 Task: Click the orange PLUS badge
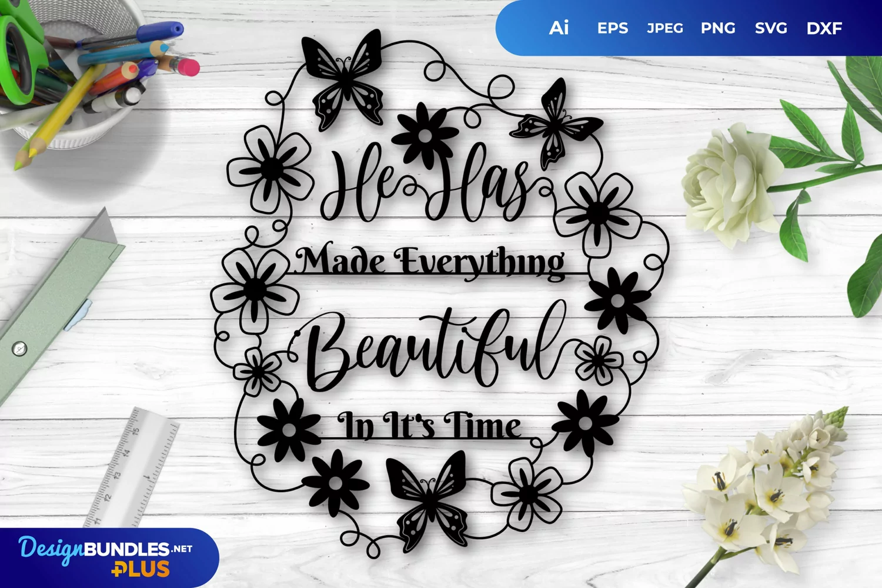click(x=141, y=569)
